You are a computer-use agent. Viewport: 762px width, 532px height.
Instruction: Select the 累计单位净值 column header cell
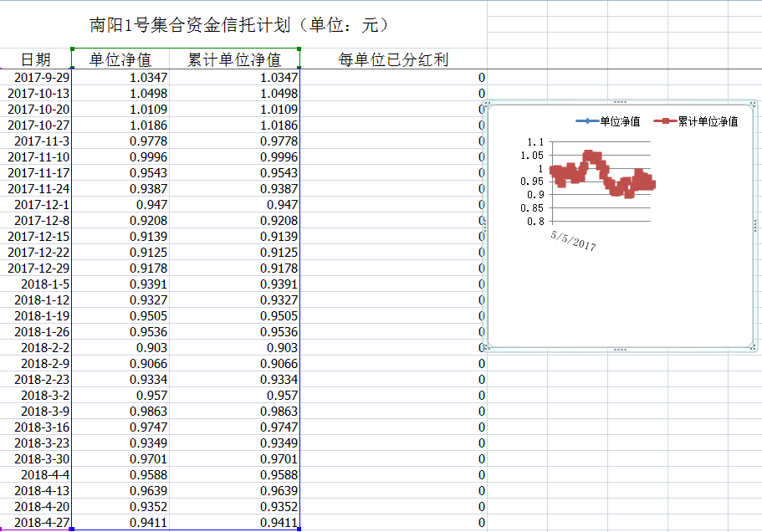point(234,59)
